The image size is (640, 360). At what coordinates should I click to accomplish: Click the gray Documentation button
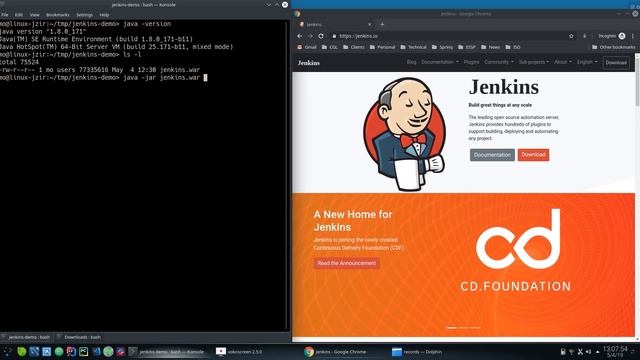[492, 155]
